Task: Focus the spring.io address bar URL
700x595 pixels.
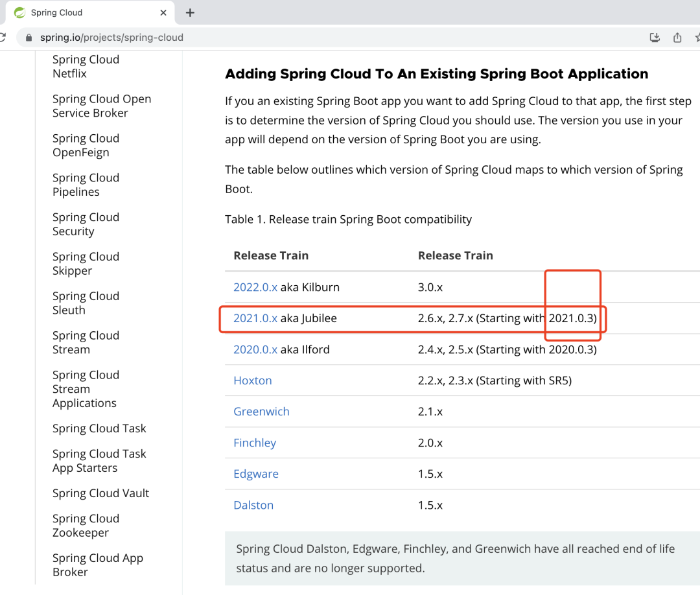Action: pos(111,38)
